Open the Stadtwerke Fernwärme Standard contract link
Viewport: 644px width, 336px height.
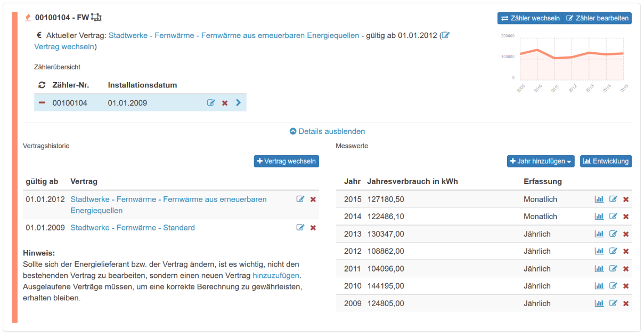(x=133, y=228)
